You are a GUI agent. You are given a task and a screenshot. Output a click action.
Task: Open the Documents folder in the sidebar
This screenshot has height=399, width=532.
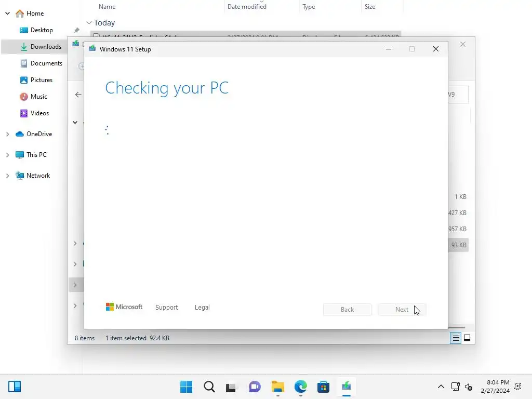42,63
